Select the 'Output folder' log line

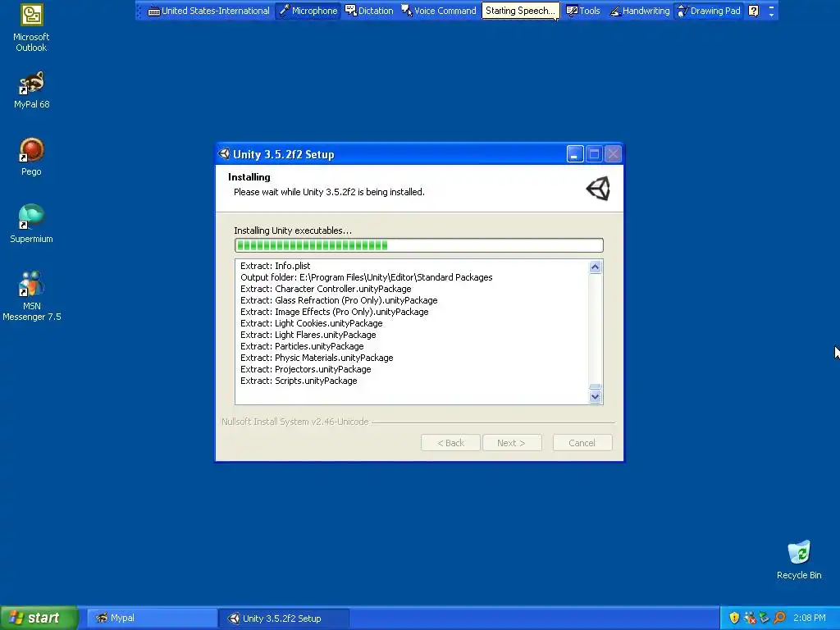[x=367, y=277]
